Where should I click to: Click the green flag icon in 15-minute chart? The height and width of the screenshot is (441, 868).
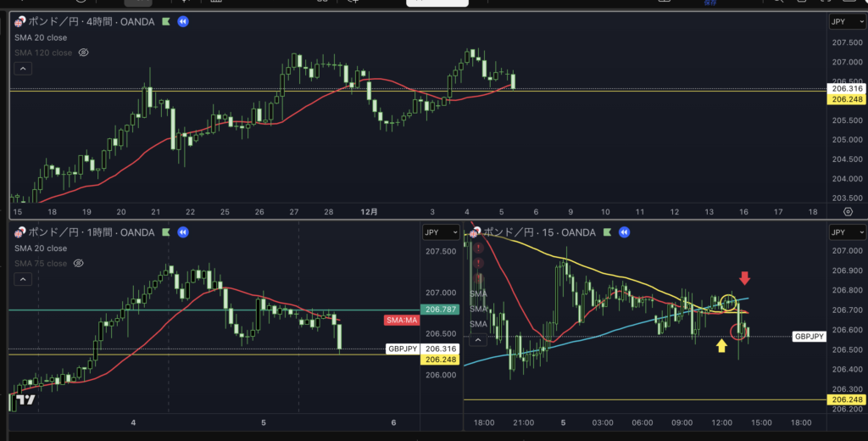[x=607, y=232]
